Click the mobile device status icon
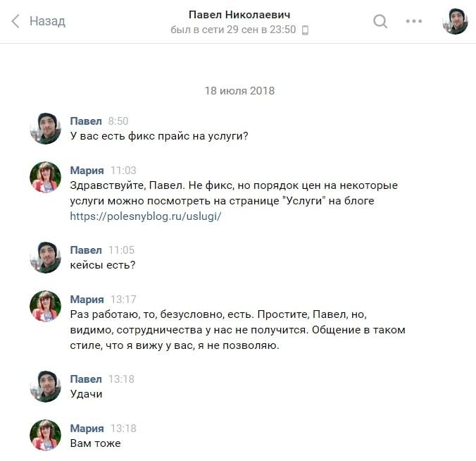 [x=305, y=30]
